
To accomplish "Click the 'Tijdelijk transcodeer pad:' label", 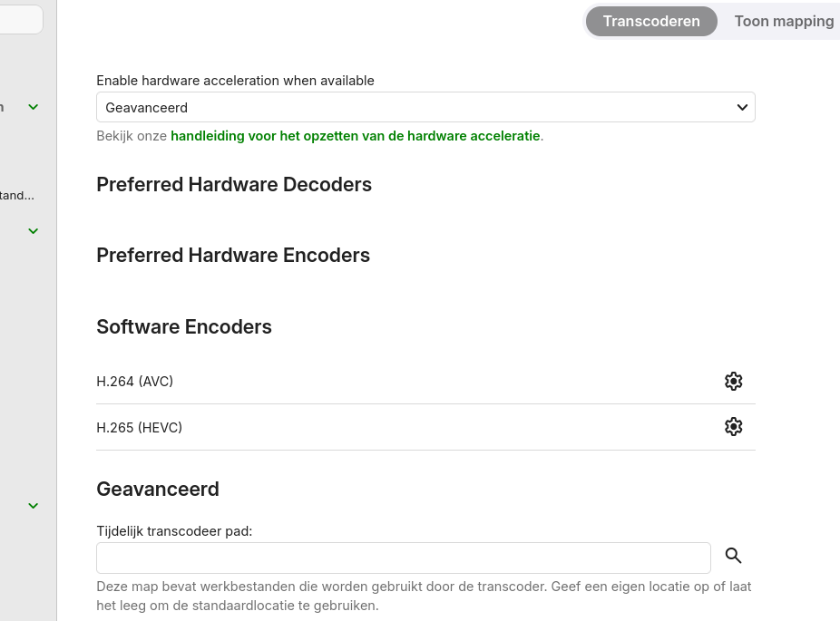I will [x=174, y=531].
